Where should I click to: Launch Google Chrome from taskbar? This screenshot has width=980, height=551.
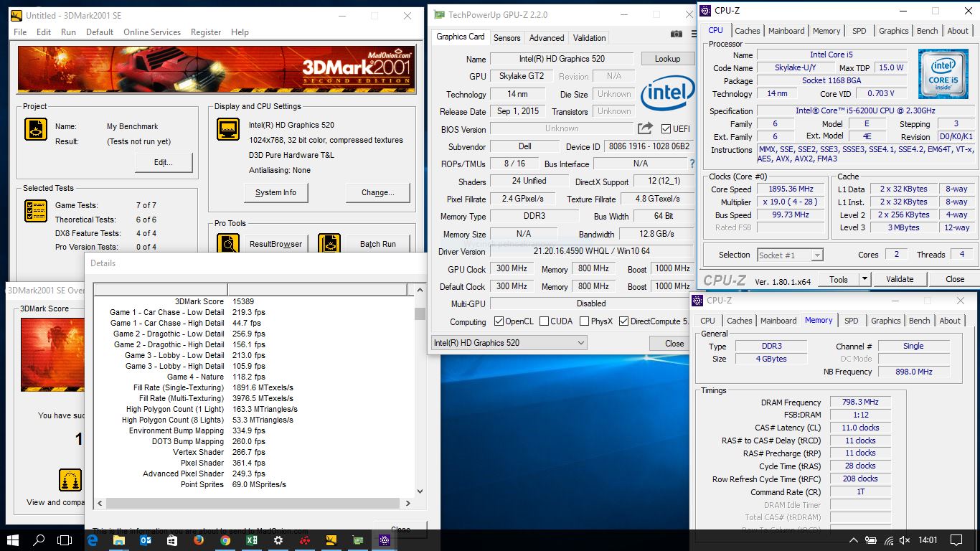[225, 540]
